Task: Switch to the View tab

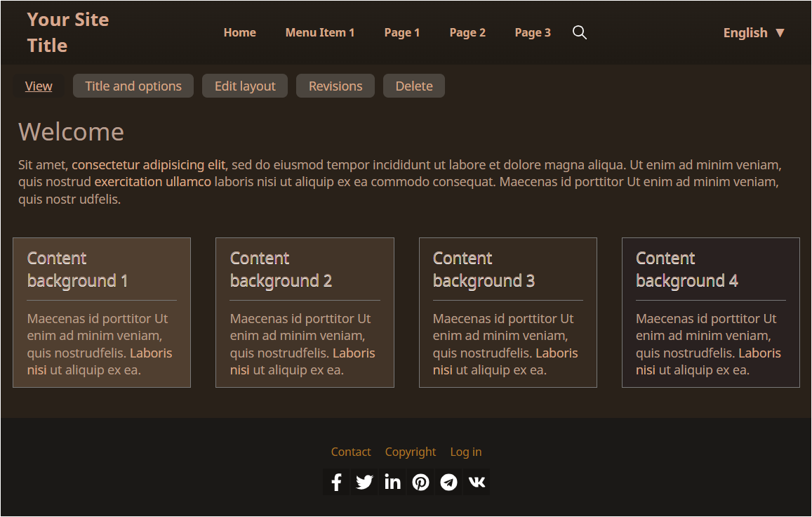Action: tap(39, 86)
